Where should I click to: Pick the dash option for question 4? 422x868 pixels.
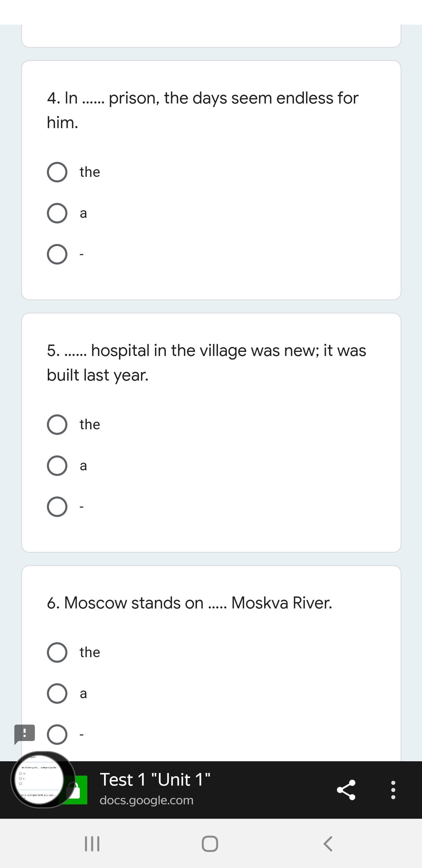[x=57, y=254]
